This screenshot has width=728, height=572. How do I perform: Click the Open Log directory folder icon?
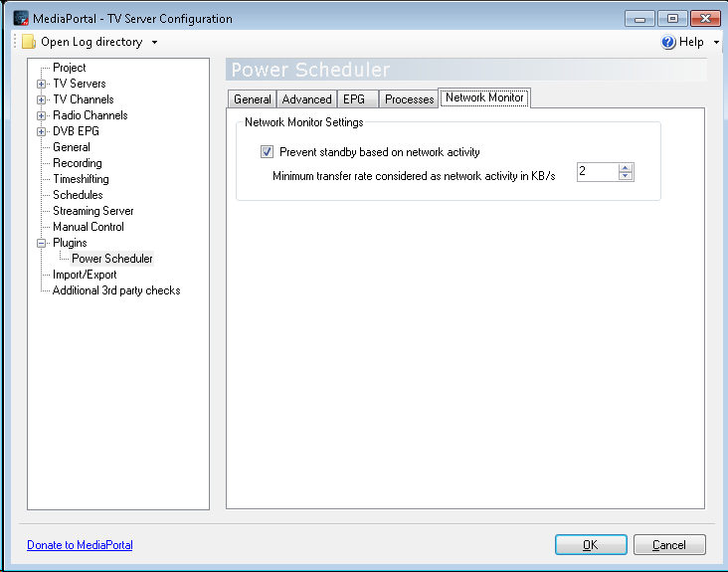click(29, 42)
